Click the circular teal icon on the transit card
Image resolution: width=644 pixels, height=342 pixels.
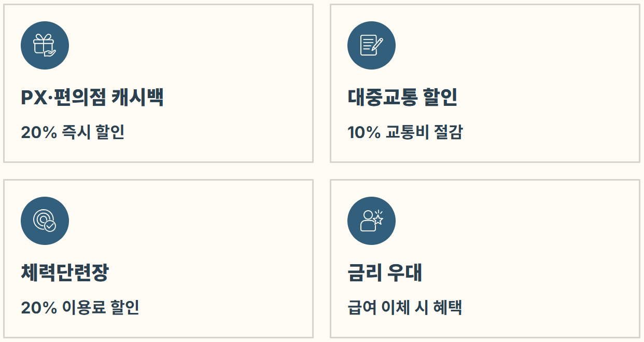coord(371,45)
